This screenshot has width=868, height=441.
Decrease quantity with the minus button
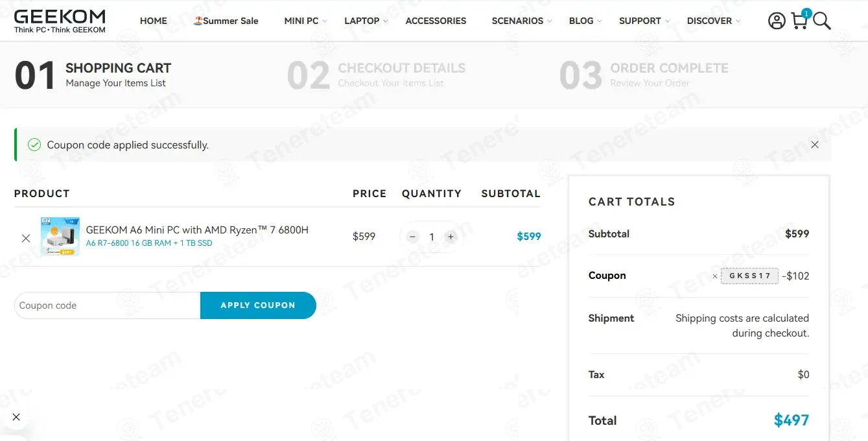click(413, 237)
